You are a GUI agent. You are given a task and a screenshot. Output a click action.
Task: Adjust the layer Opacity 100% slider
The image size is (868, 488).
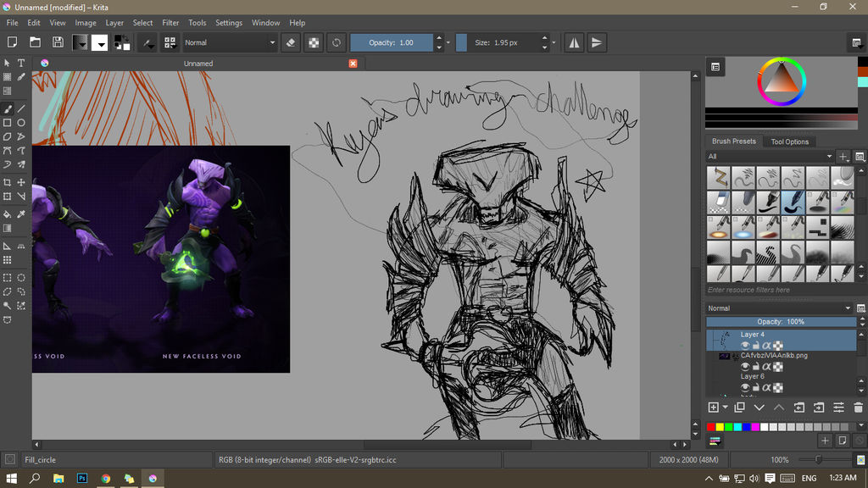(x=781, y=321)
